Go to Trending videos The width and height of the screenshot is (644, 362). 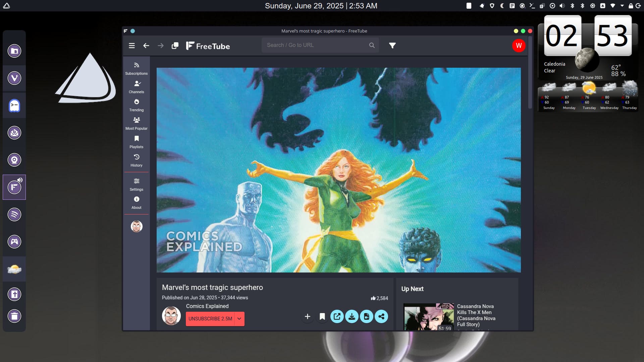point(136,105)
